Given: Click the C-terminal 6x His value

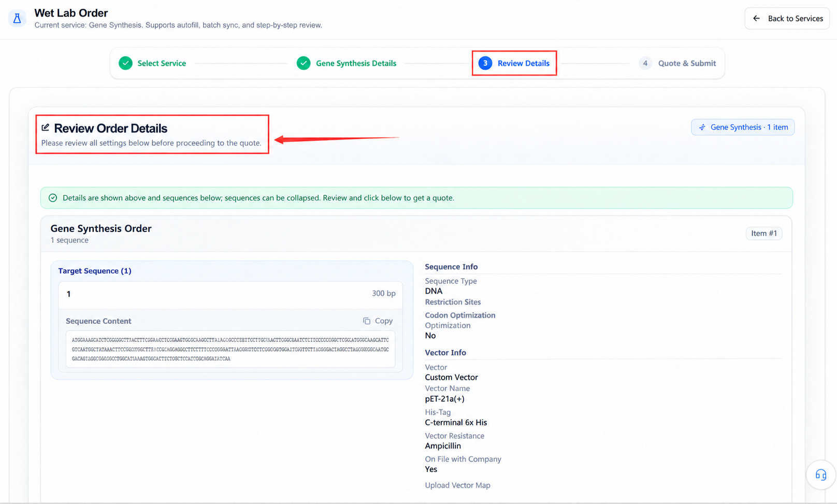Looking at the screenshot, I should point(456,422).
